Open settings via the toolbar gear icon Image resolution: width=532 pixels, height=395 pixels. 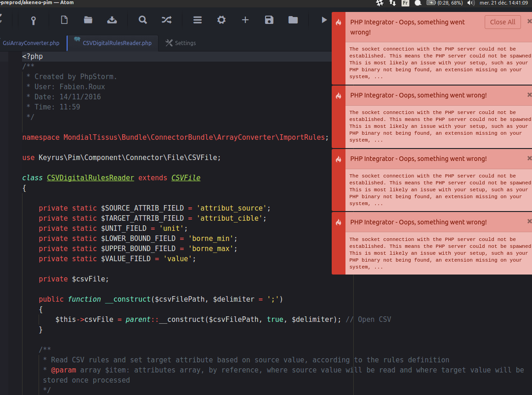[221, 20]
